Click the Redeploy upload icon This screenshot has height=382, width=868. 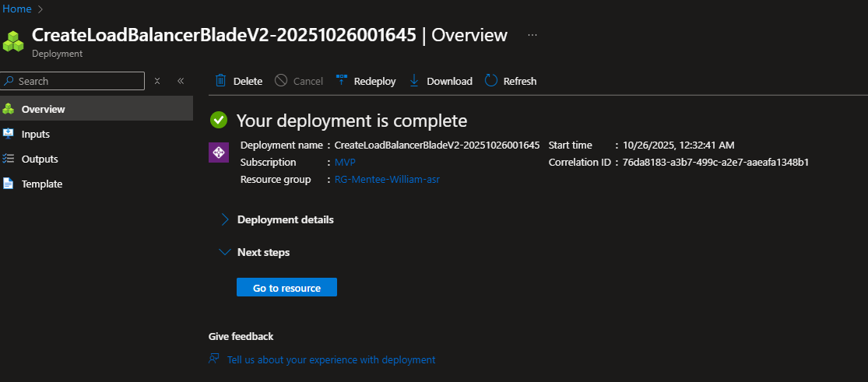click(x=341, y=81)
